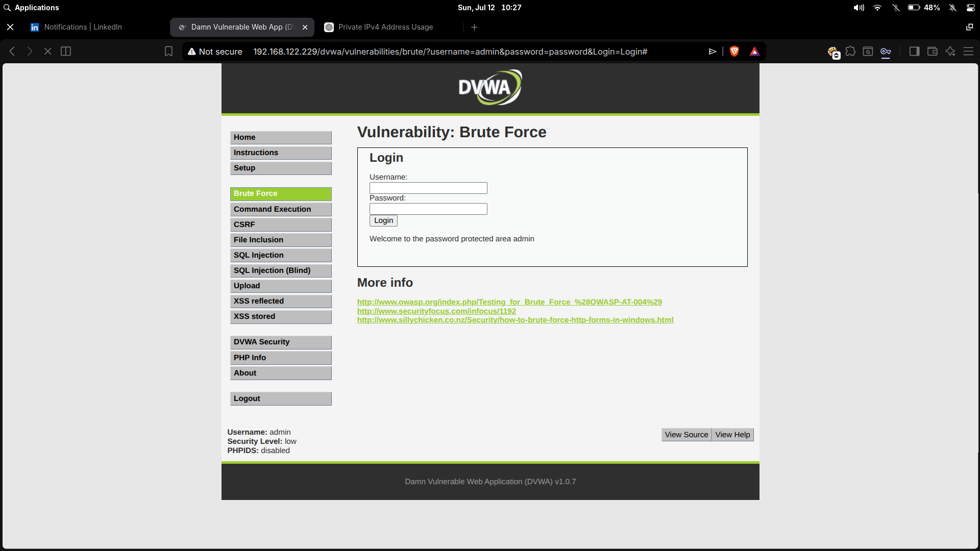Click the Logout menu item
This screenshot has width=980, height=551.
point(281,399)
